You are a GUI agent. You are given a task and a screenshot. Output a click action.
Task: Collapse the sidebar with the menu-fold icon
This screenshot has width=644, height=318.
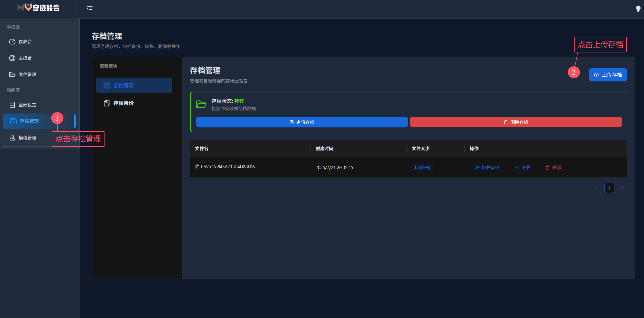[90, 9]
